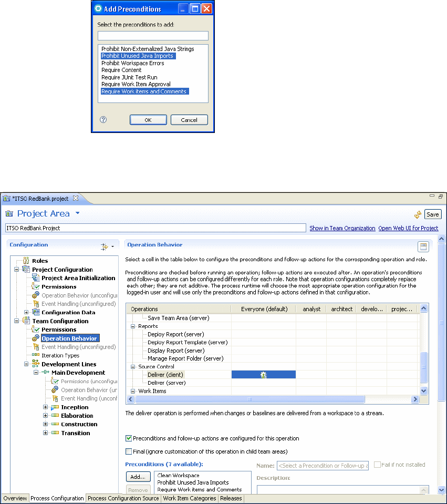Select Require Work Item Approval precondition

pyautogui.click(x=136, y=84)
